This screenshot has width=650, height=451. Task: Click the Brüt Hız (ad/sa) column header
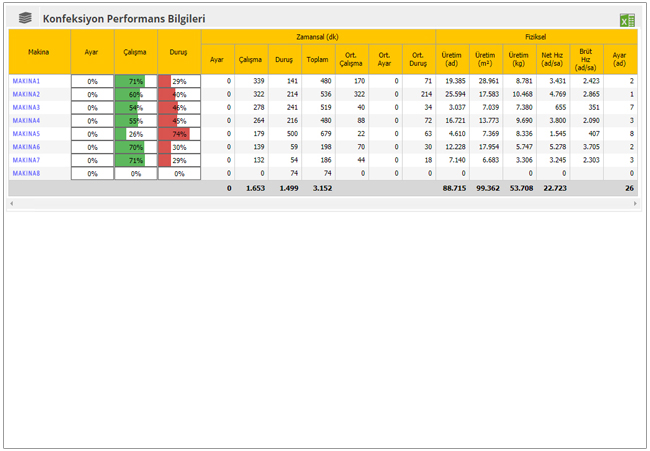586,59
